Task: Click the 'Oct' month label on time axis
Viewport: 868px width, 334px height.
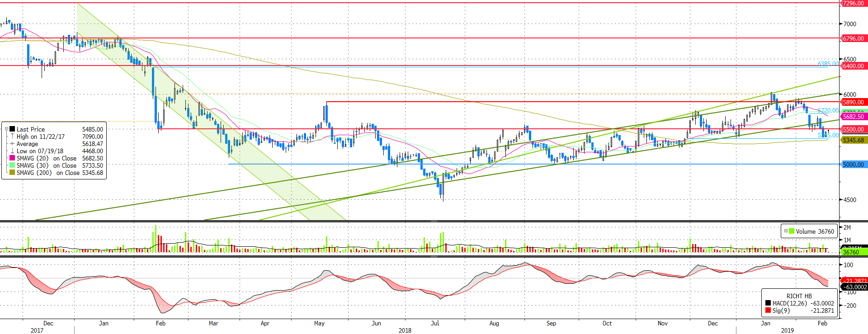Action: [607, 323]
